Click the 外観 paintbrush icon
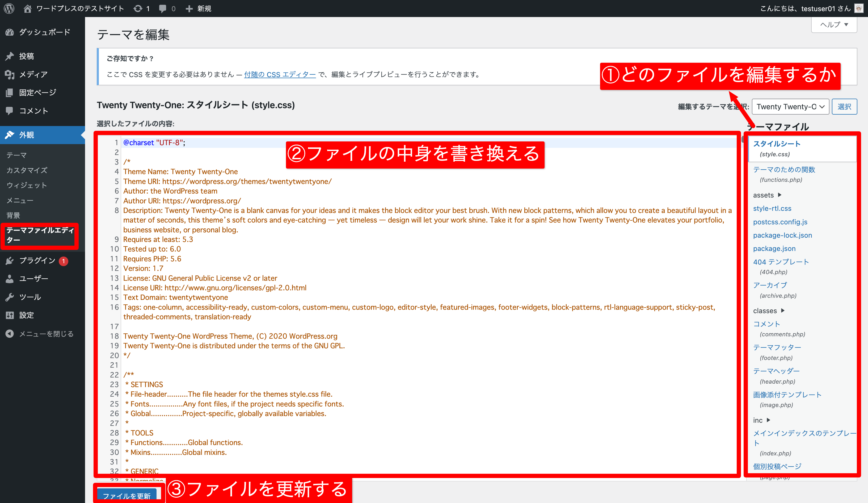 (x=10, y=135)
